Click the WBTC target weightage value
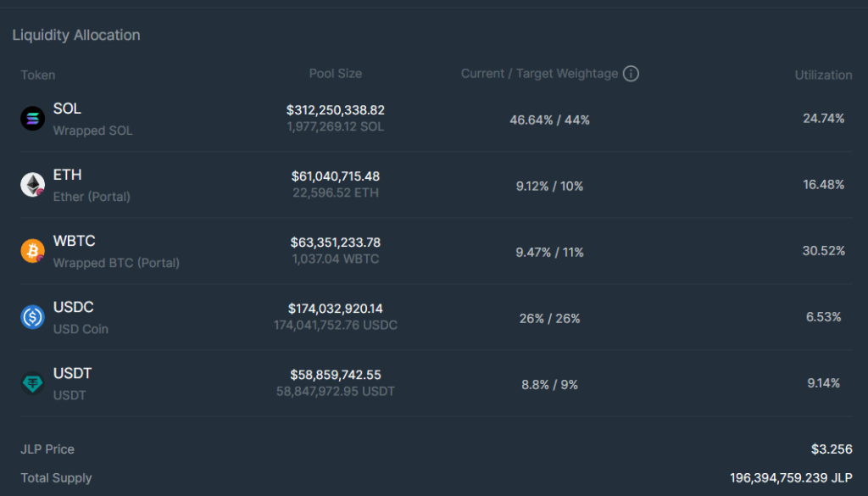 point(576,251)
